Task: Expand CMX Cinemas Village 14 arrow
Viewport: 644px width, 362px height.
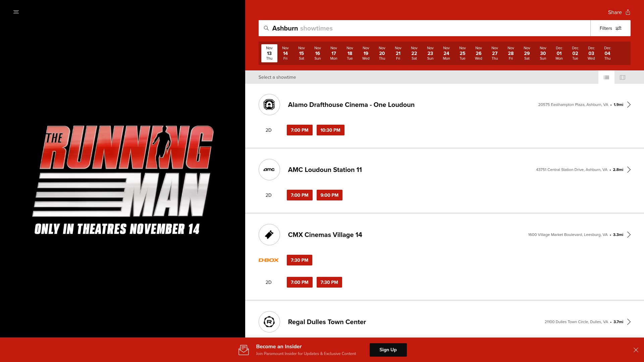Action: (629, 235)
